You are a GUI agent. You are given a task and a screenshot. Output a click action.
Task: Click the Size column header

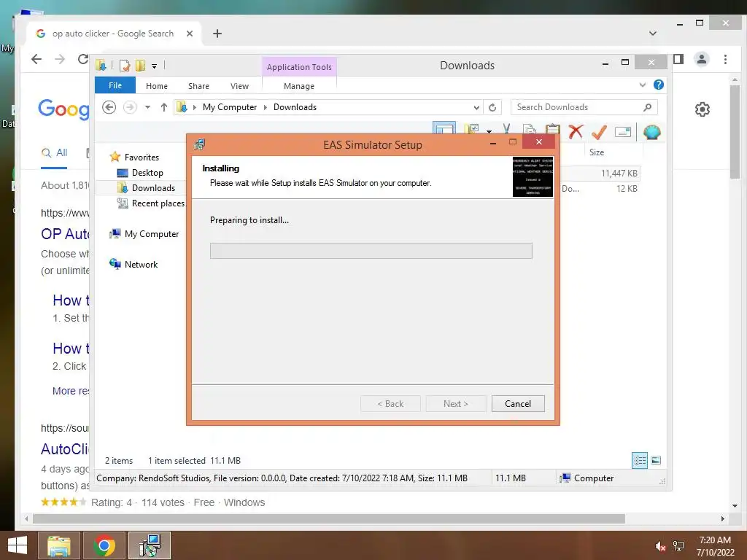(597, 152)
